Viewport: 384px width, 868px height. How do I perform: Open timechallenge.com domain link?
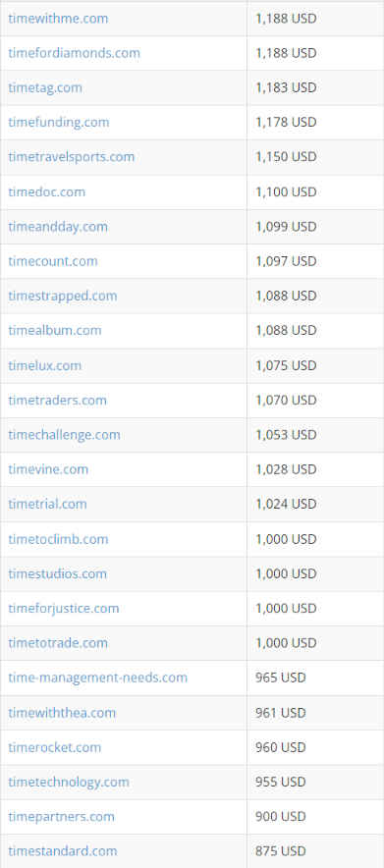(64, 435)
